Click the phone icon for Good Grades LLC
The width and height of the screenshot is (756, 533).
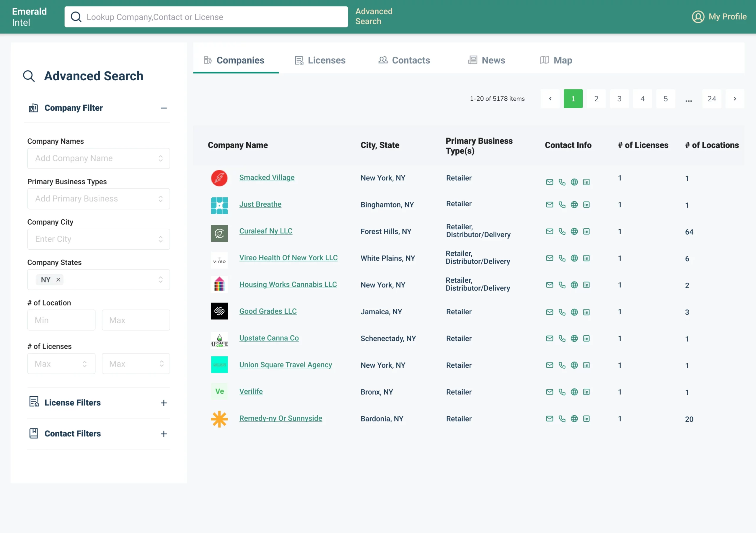click(562, 312)
